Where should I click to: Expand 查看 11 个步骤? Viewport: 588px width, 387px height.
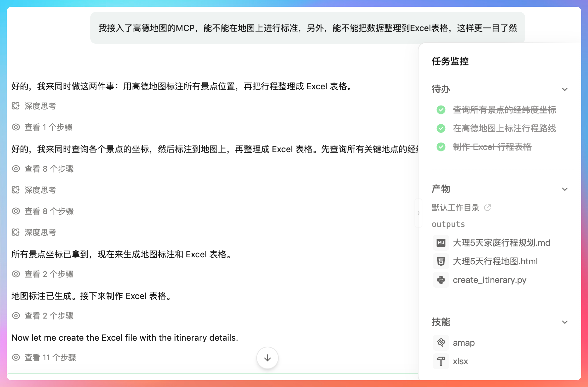(50, 357)
